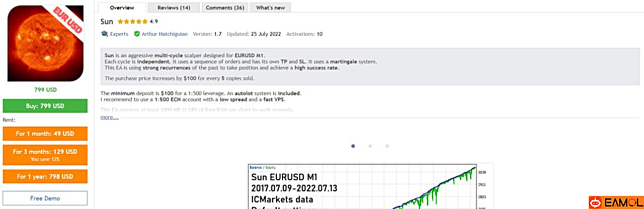
Task: Switch to Reviews (14) tab
Action: tap(174, 8)
